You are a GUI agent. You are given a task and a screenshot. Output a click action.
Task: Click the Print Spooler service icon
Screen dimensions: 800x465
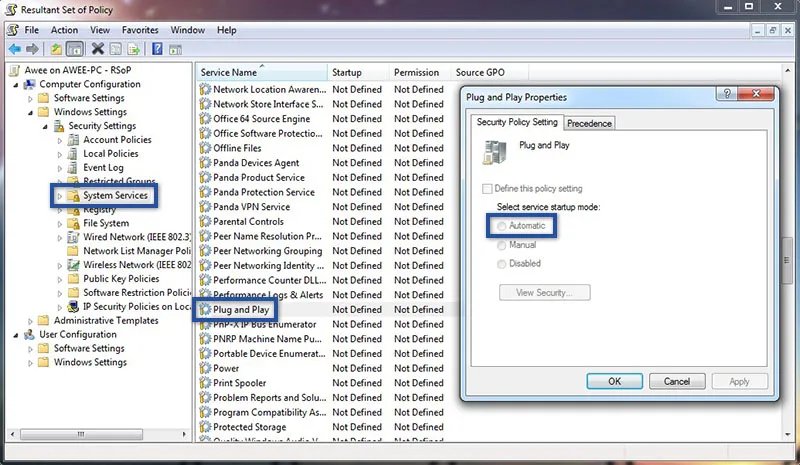tap(205, 383)
